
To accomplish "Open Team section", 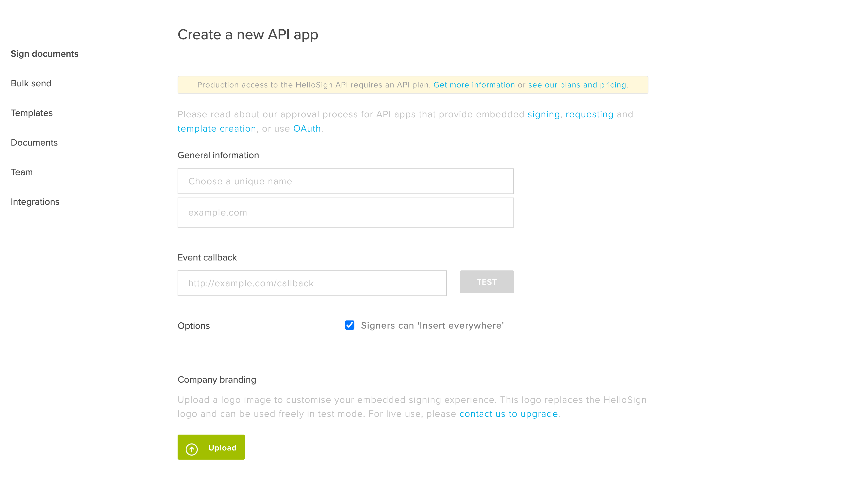I will (x=22, y=172).
